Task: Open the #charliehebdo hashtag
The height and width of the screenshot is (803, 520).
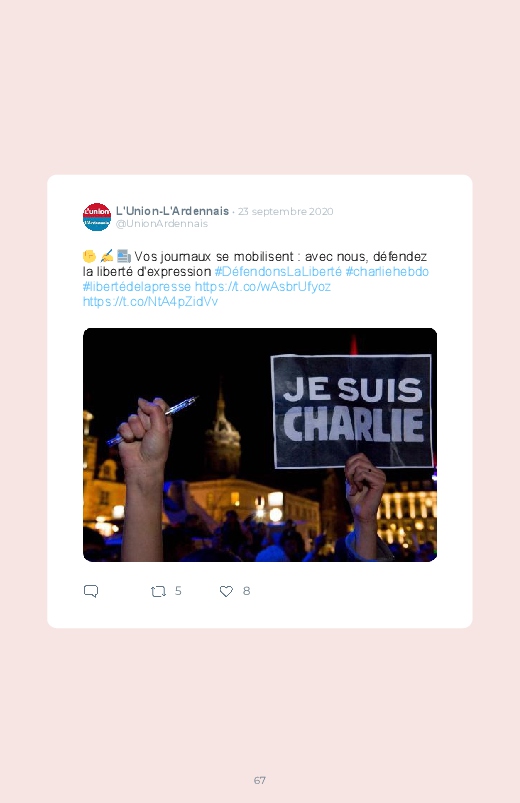Action: coord(387,271)
